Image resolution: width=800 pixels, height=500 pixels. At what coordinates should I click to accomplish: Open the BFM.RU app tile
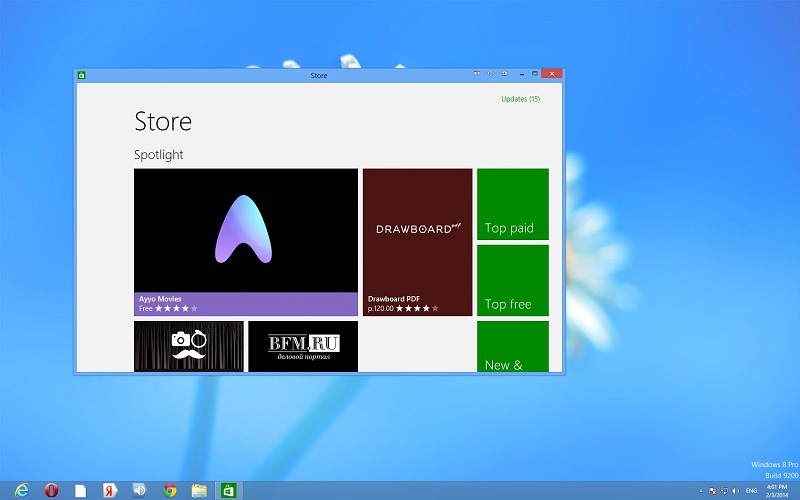[303, 346]
